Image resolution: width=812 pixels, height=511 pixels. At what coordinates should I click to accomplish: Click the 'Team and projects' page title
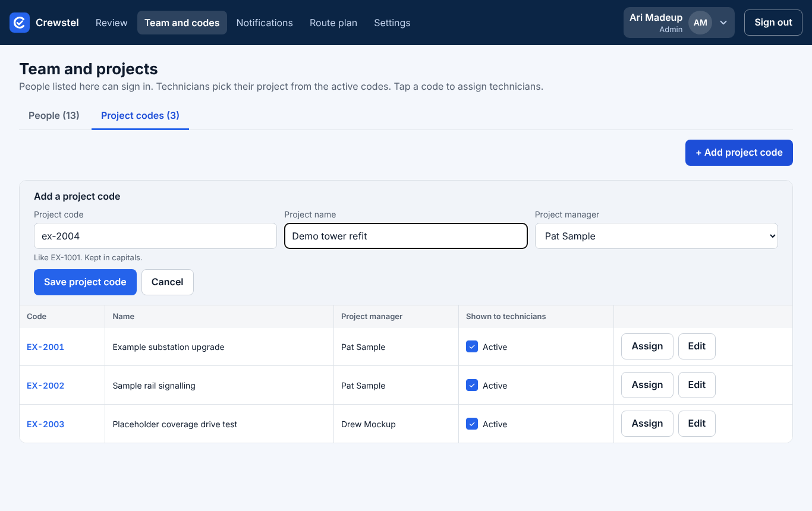89,69
